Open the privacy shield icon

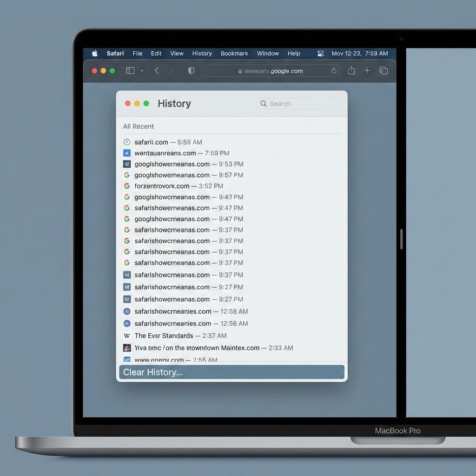click(191, 71)
